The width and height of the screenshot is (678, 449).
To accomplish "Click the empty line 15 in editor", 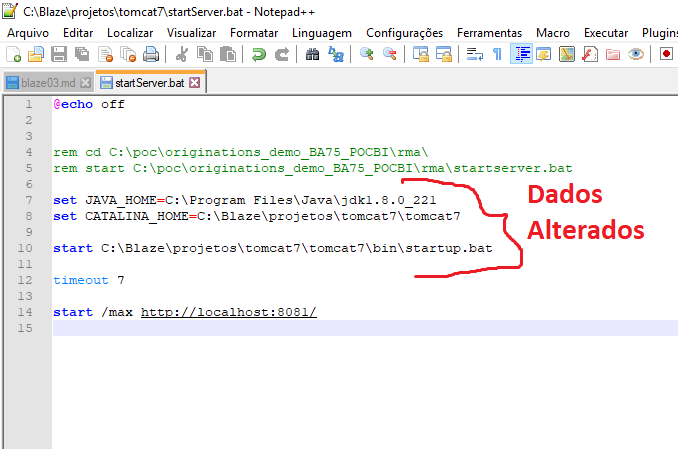I will 300,328.
